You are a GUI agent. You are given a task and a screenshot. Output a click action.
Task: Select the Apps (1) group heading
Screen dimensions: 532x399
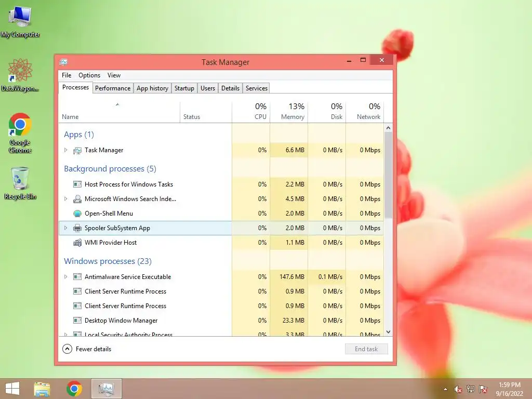[79, 135]
